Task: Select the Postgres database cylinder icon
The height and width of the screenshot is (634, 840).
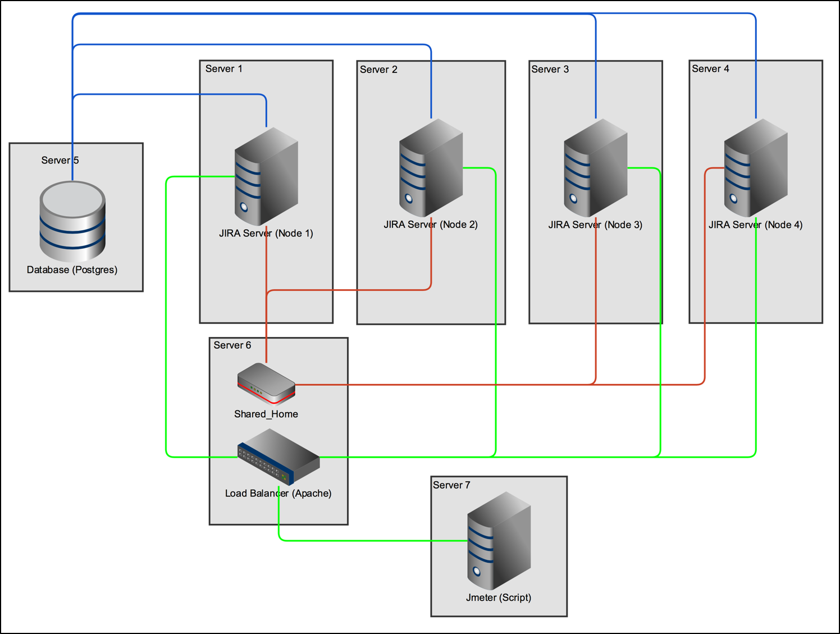Action: [72, 221]
